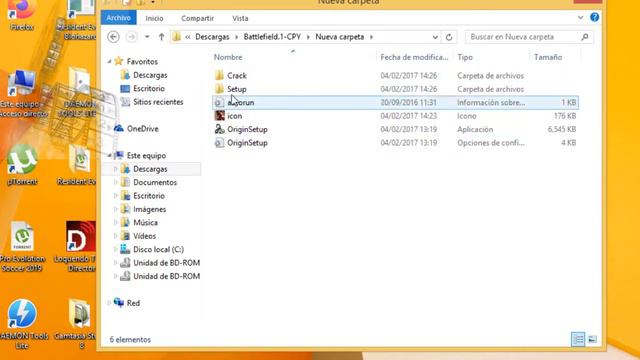
Task: Click the search magnifier icon
Action: (x=585, y=37)
